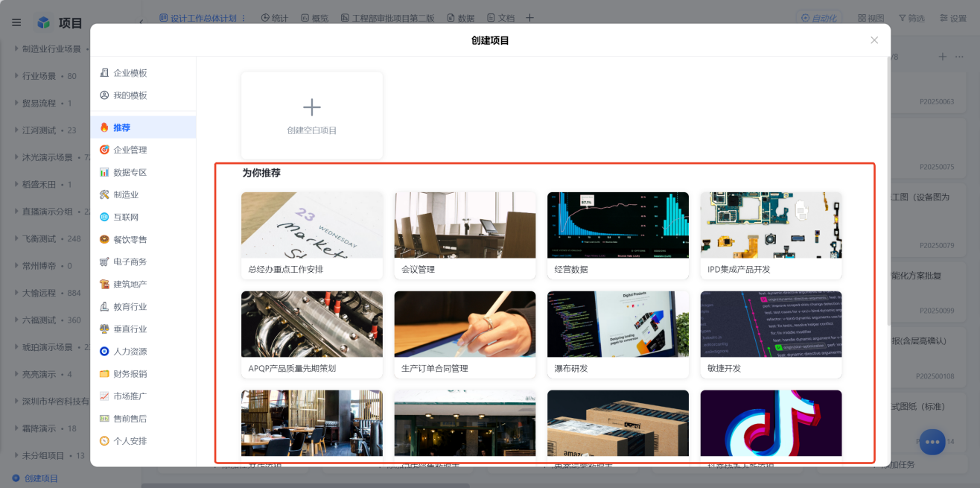Expand the 行业场景 80 group arrow

[x=16, y=76]
